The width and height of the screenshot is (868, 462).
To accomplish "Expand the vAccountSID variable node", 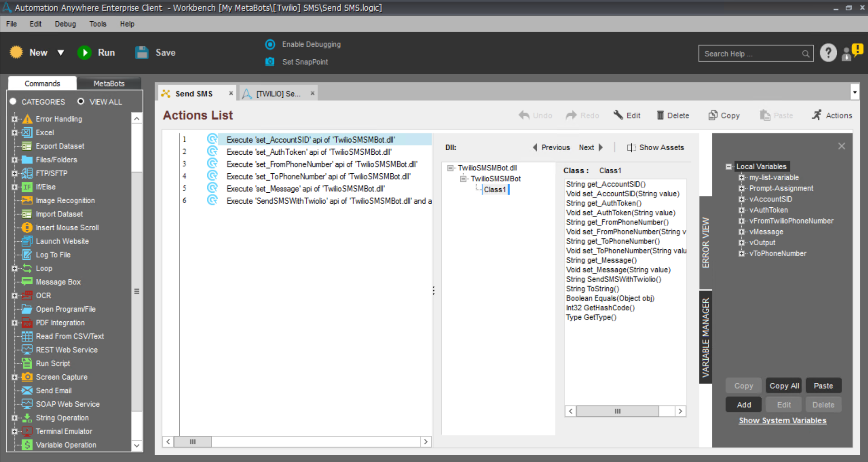I will pos(741,199).
